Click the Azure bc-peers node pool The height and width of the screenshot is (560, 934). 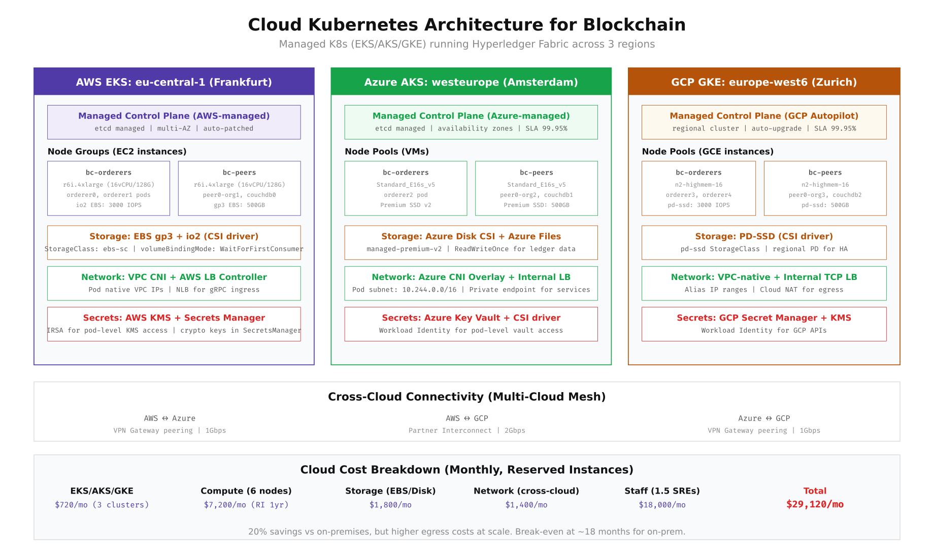tap(536, 188)
